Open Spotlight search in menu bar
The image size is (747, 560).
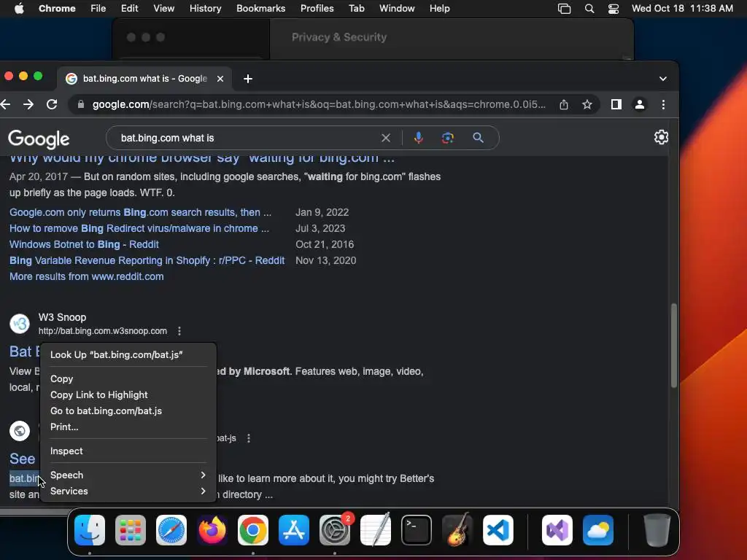click(589, 9)
